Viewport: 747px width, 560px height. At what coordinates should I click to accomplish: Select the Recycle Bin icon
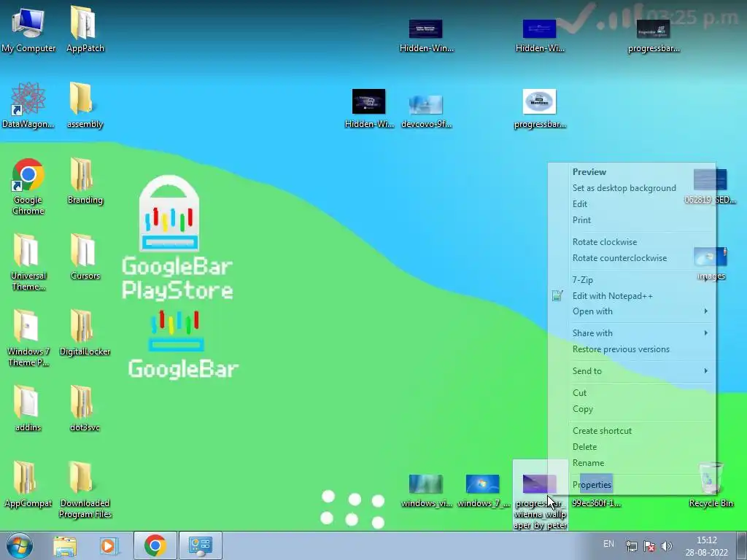tap(711, 484)
